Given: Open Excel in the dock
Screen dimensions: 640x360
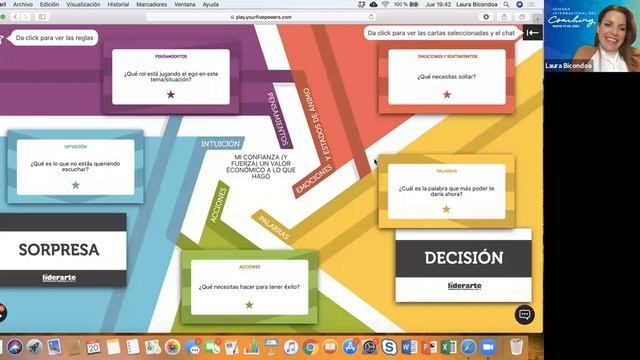Looking at the screenshot, I should (x=448, y=347).
